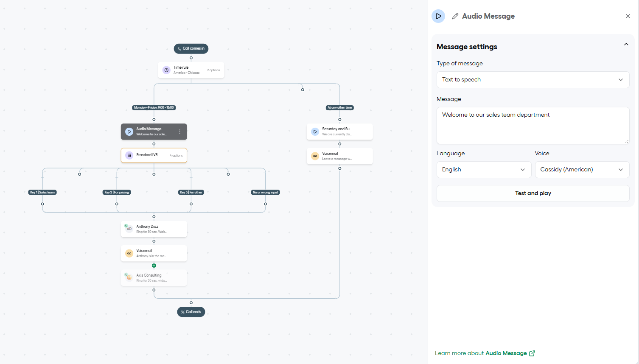Click the play icon on selected Audio Message node

click(129, 132)
